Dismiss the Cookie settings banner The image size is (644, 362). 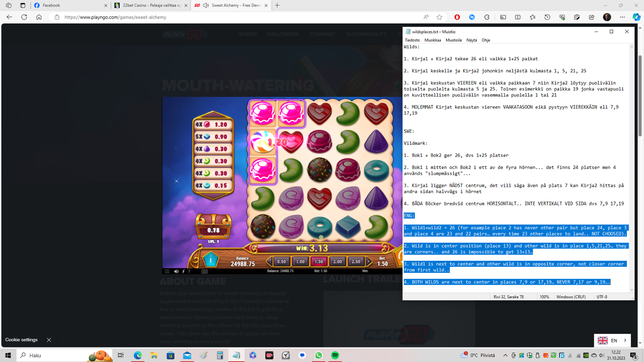pos(49,340)
